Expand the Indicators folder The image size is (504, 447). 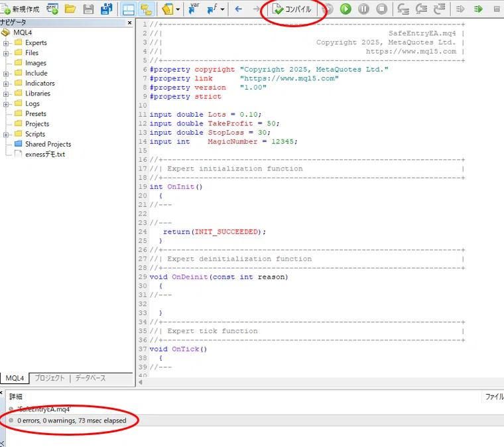(x=6, y=84)
